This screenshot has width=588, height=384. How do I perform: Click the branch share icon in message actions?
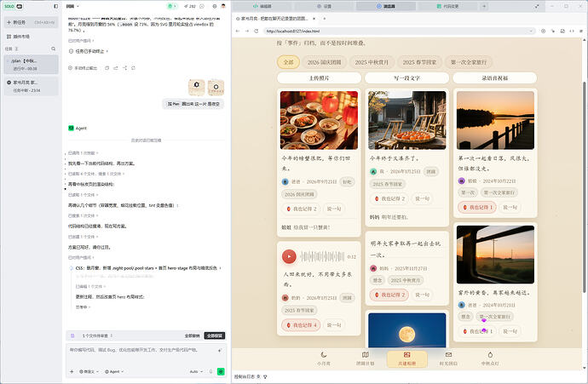pos(124,68)
